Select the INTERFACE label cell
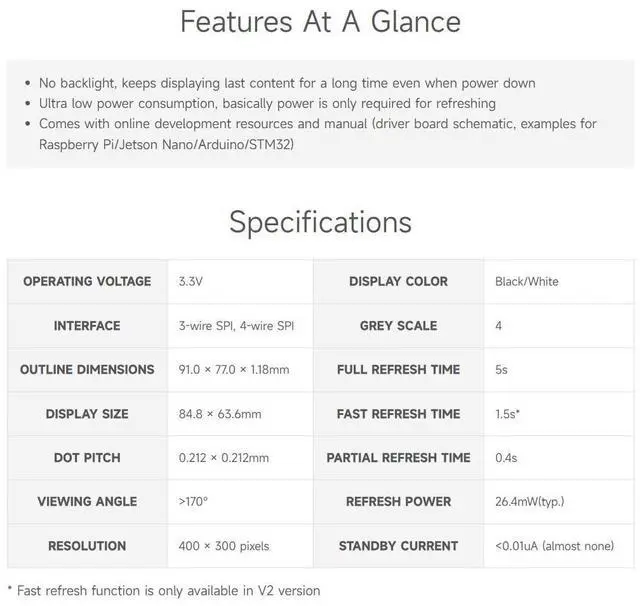The image size is (640, 606). pyautogui.click(x=87, y=326)
